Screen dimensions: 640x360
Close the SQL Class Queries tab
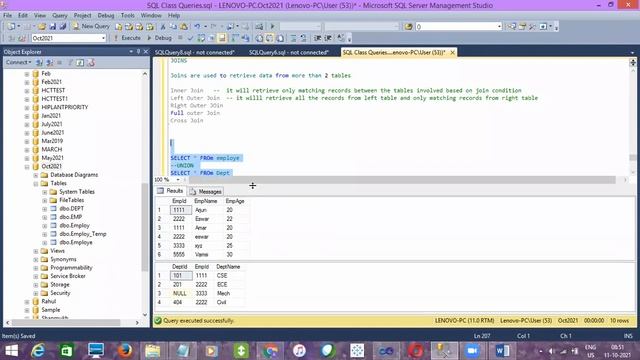pyautogui.click(x=452, y=53)
